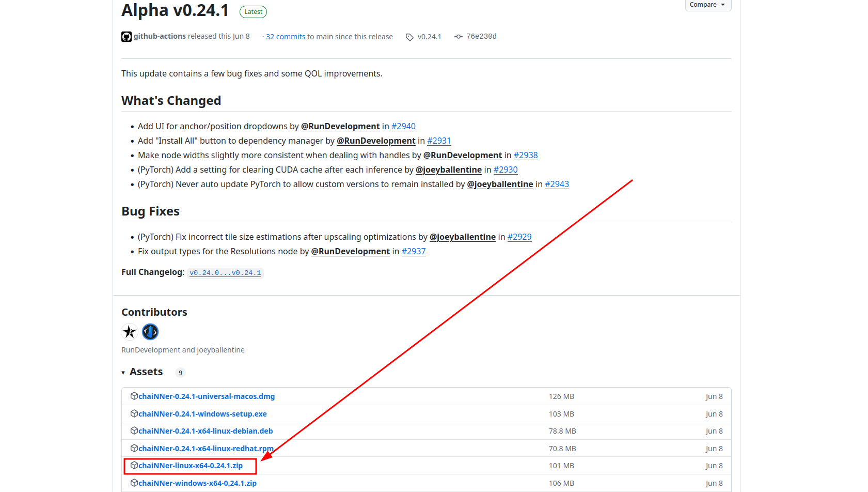The image size is (868, 492).
Task: Click the What's Changed heading
Action: coord(171,101)
